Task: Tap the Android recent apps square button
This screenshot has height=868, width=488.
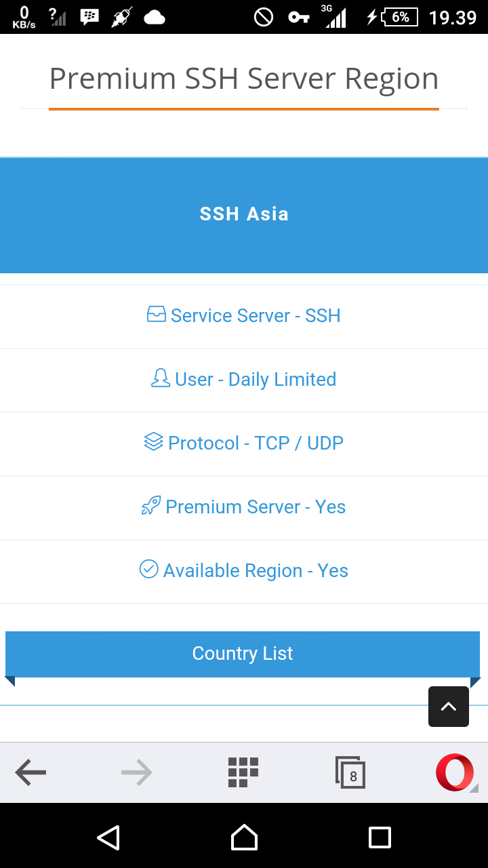Action: (x=380, y=837)
